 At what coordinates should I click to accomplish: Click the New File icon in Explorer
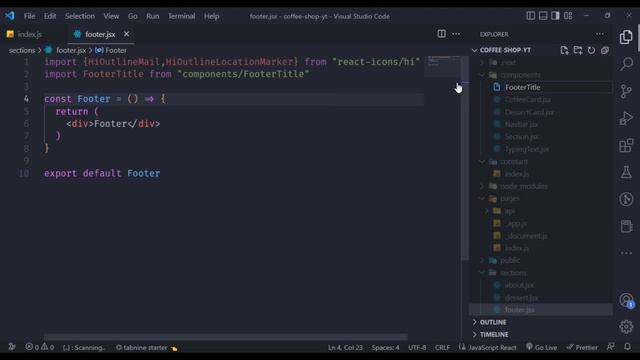tap(564, 50)
